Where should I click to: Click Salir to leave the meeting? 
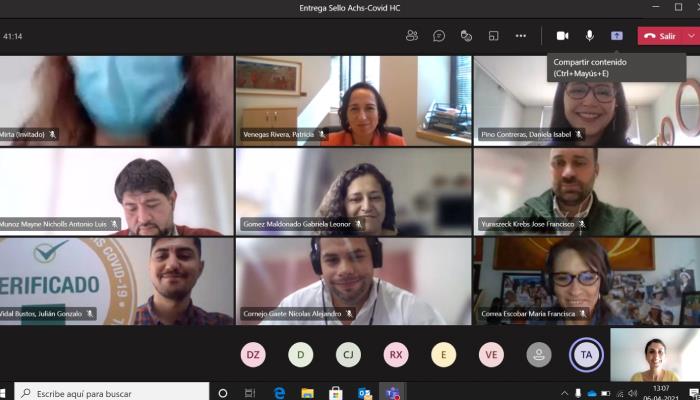pos(660,36)
